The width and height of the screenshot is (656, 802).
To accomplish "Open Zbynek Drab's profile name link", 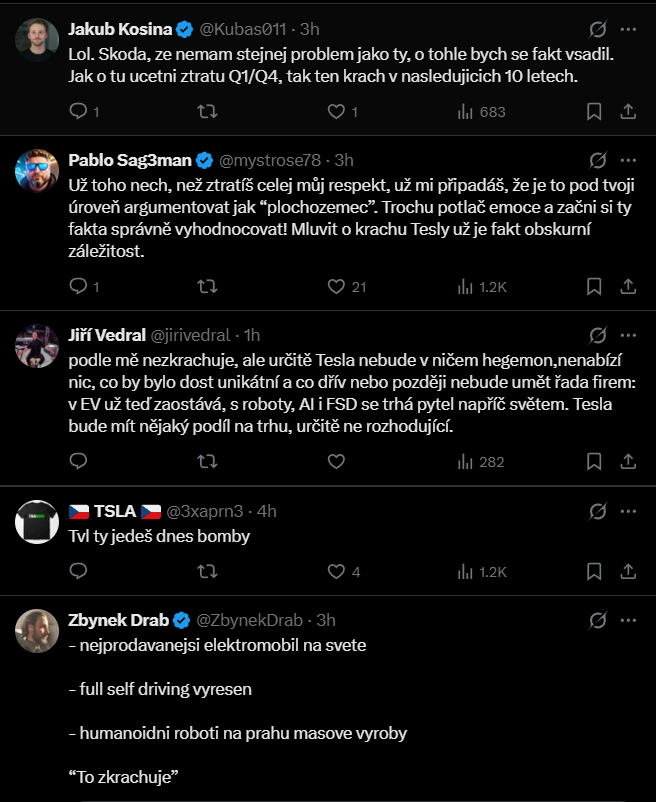I will (x=119, y=621).
